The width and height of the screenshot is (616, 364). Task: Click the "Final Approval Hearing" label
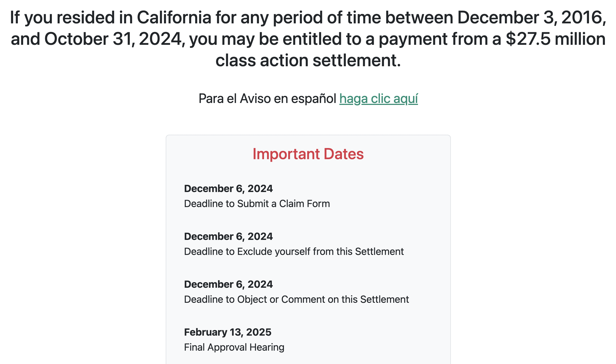(x=234, y=347)
